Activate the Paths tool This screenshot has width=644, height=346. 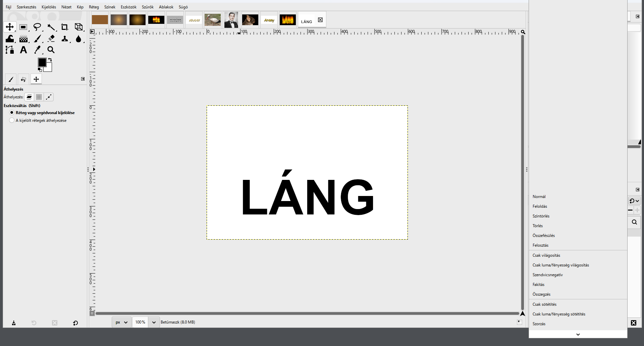coord(10,50)
